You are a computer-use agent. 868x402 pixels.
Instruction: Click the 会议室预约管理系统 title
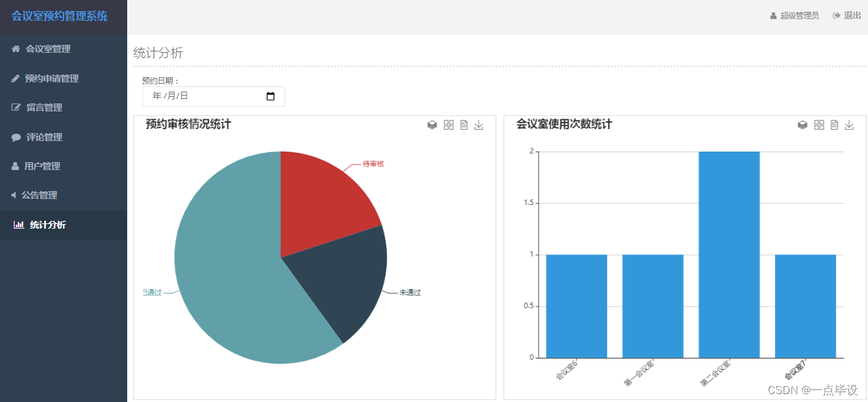click(59, 16)
